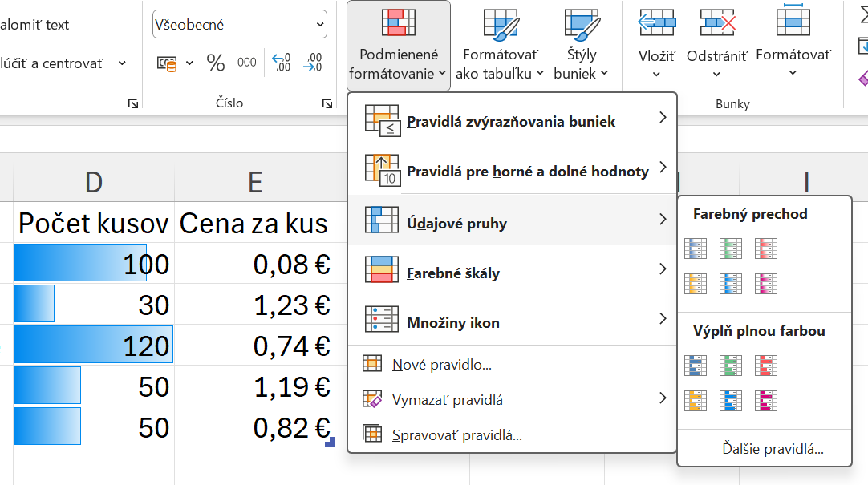Apply orange gradient data bar

click(696, 284)
